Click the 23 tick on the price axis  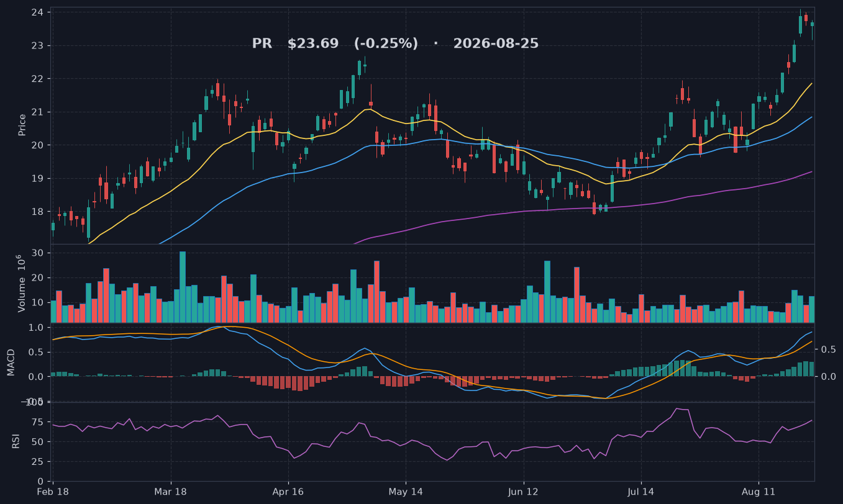tap(37, 46)
